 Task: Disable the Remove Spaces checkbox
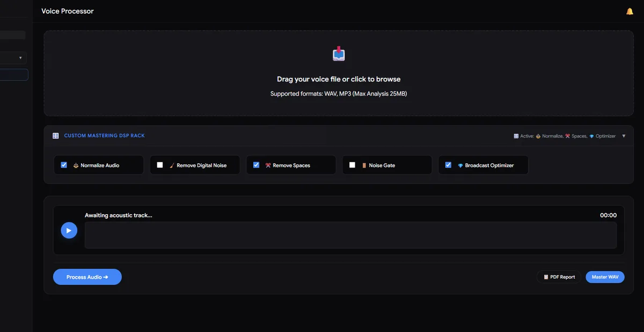point(256,165)
